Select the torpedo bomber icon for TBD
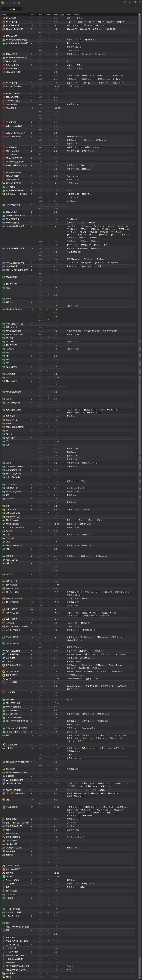 (3, 495)
